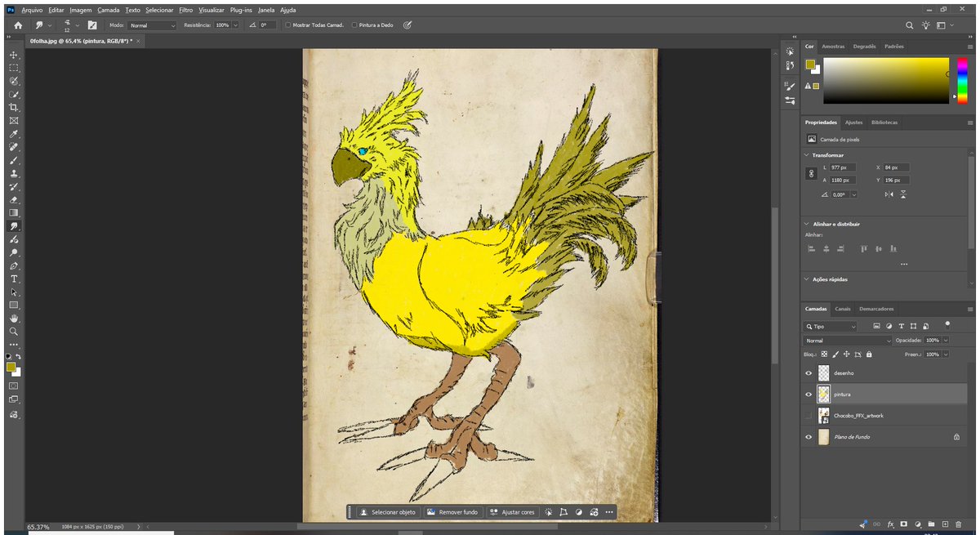Select the Zoom tool

point(14,332)
